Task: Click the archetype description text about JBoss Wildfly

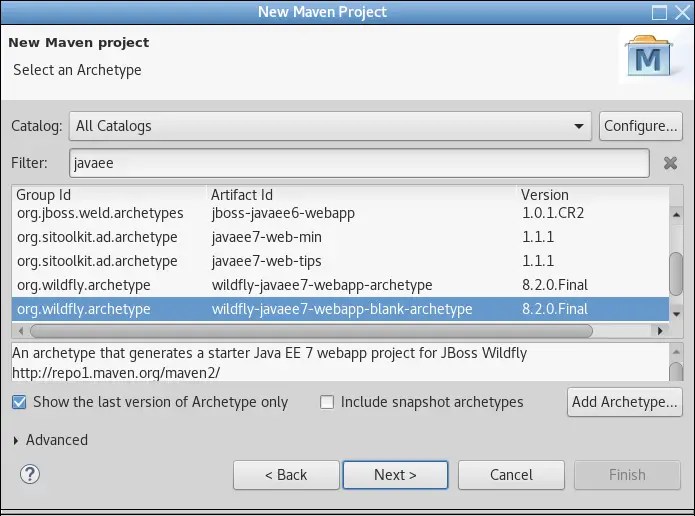Action: coord(269,353)
